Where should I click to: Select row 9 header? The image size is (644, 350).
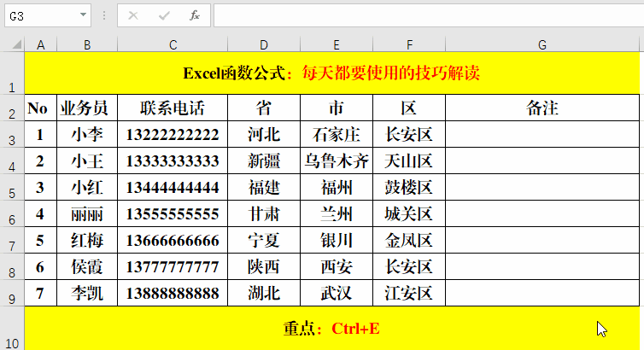12,293
